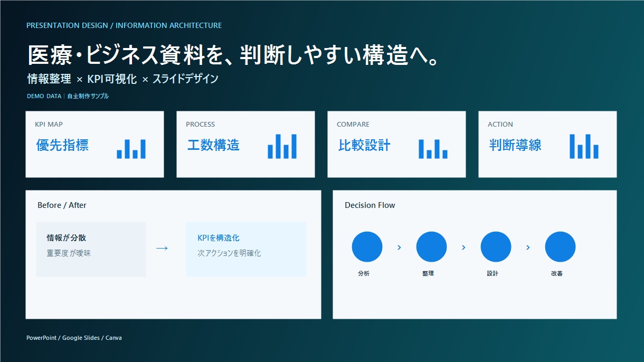Click the blue circle above 分析
Screen dimensions: 644x362
367,246
